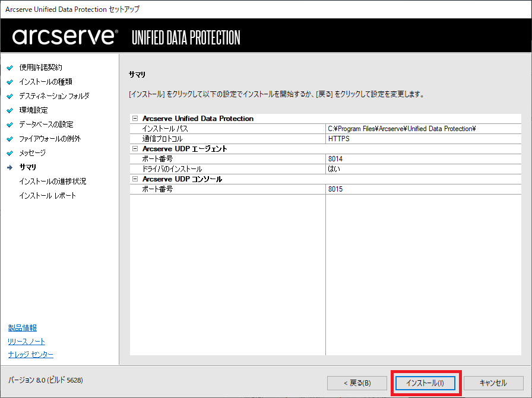Open the リリース ノート link

[27, 342]
